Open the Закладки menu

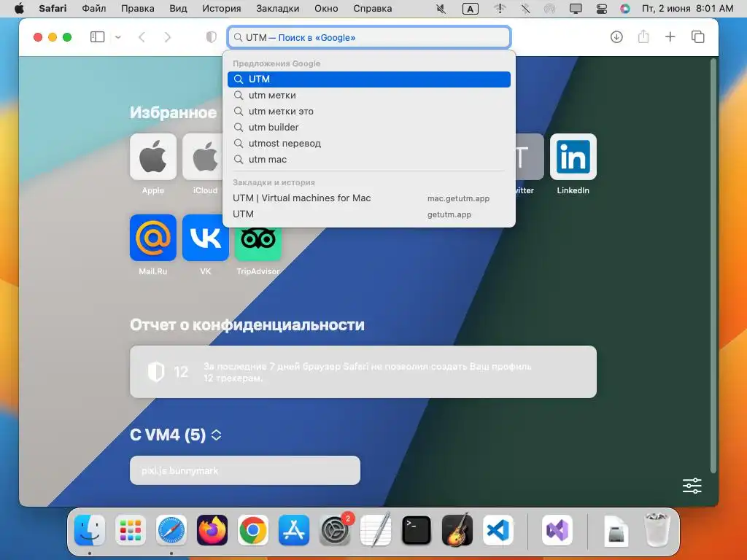(278, 9)
